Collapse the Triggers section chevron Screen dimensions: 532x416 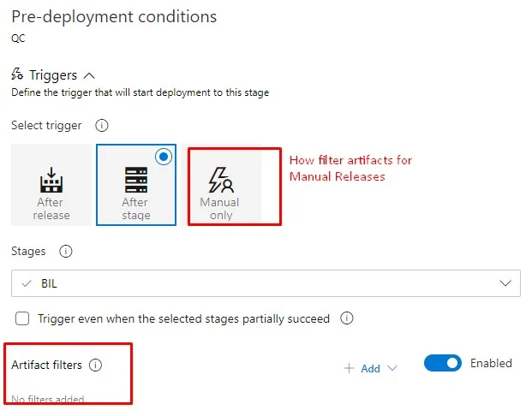90,75
